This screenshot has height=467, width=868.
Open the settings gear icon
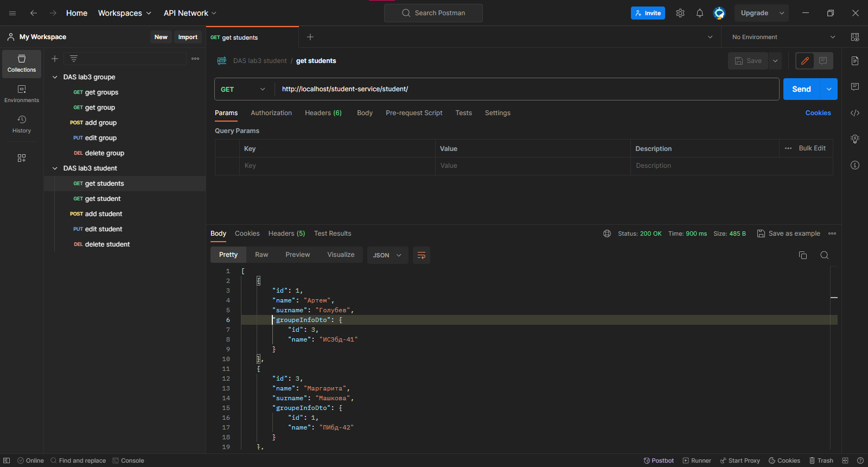680,13
